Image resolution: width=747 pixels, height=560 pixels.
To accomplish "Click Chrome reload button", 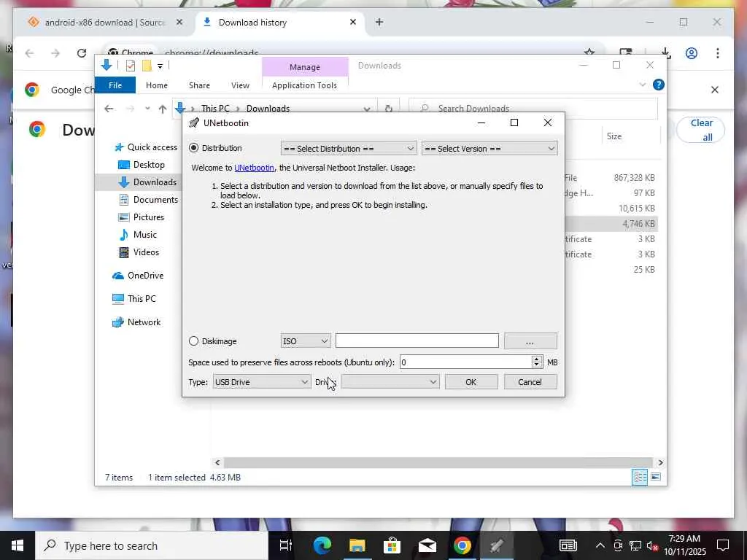I will pos(82,52).
